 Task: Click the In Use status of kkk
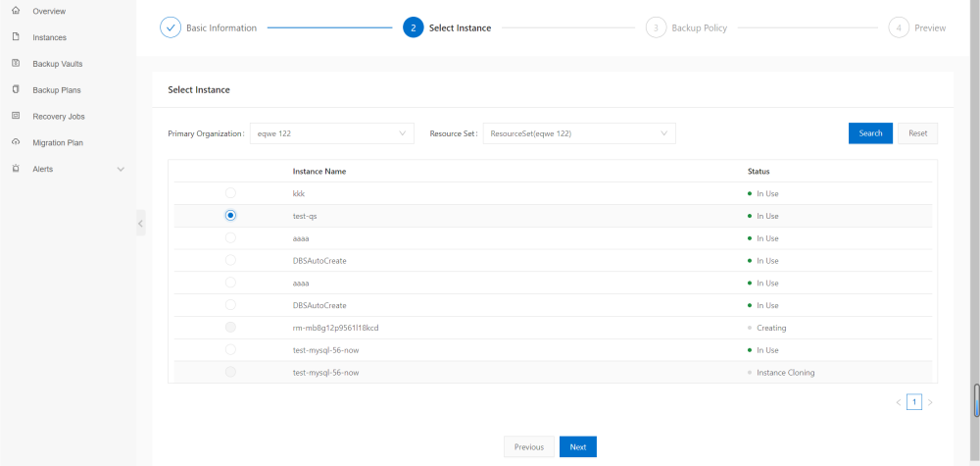pos(767,193)
